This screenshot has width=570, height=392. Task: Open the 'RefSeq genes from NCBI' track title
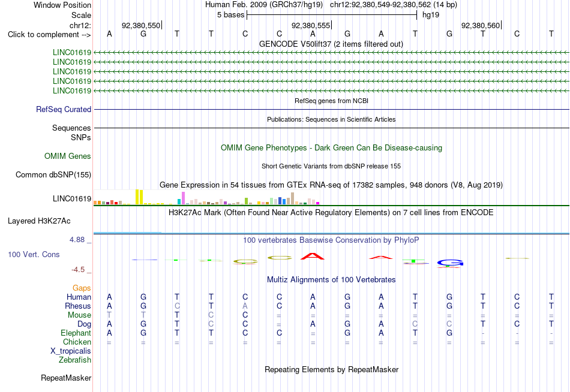pos(331,101)
